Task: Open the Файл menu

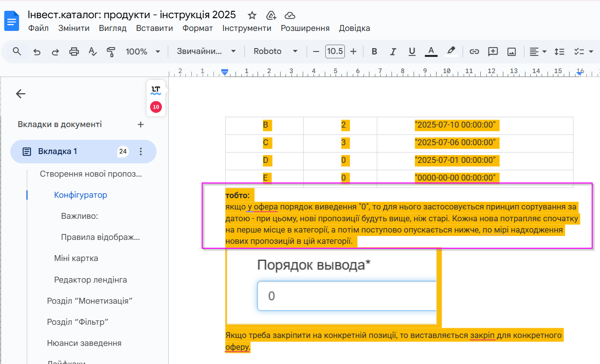Action: click(x=38, y=28)
